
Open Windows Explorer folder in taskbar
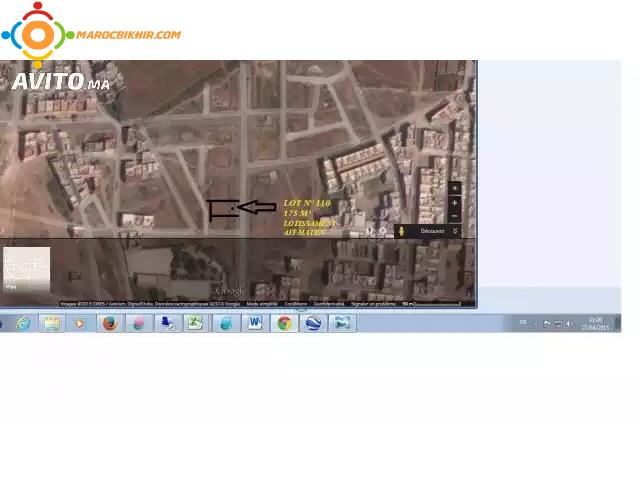(52, 324)
